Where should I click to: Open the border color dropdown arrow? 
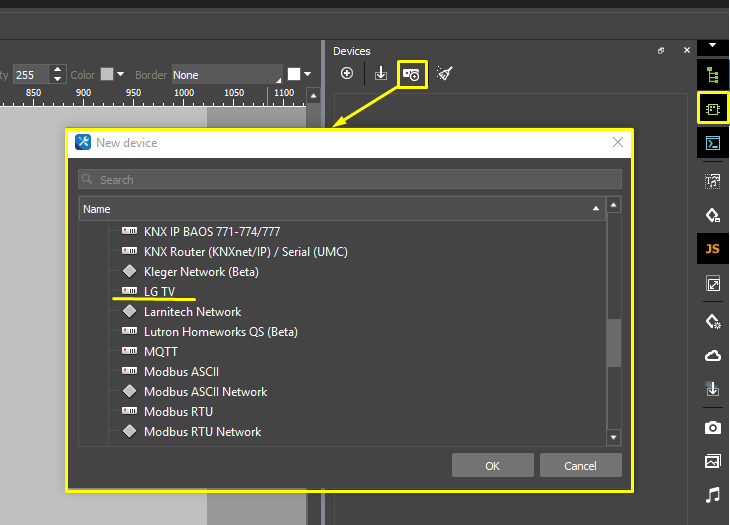308,75
